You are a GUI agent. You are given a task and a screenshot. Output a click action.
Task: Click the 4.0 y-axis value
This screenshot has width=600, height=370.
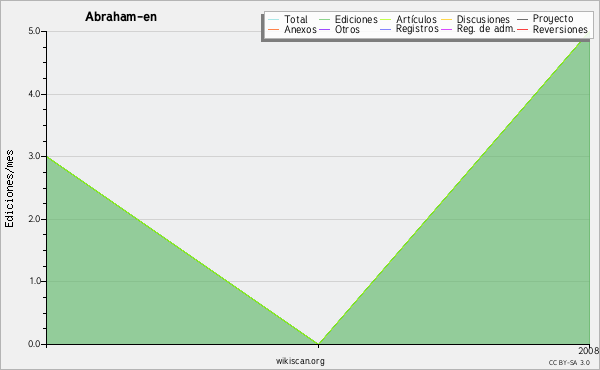tap(34, 94)
